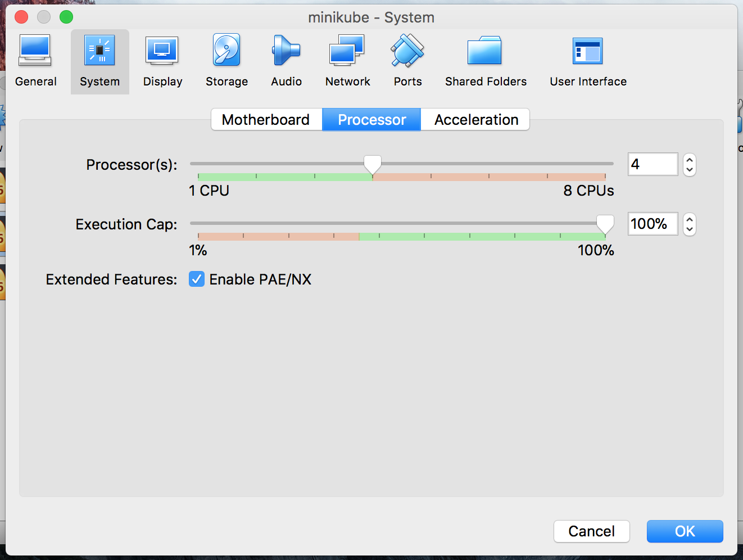
Task: Open the Display settings pane
Action: [162, 52]
